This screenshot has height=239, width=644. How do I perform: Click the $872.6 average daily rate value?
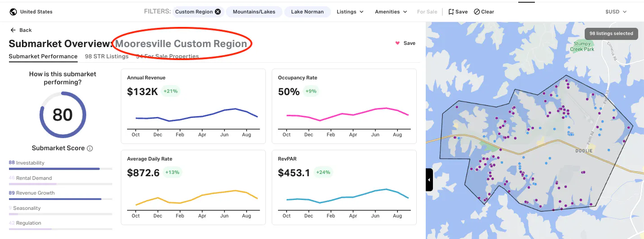pos(143,173)
